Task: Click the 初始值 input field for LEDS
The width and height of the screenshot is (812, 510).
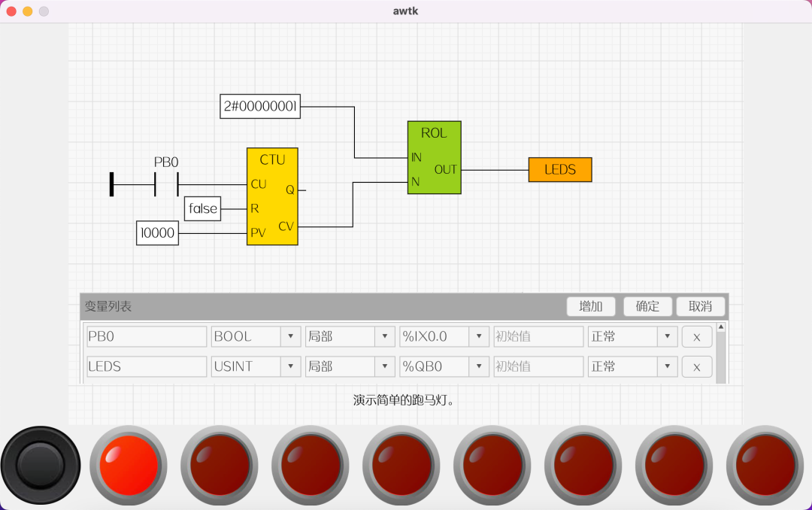Action: tap(538, 366)
